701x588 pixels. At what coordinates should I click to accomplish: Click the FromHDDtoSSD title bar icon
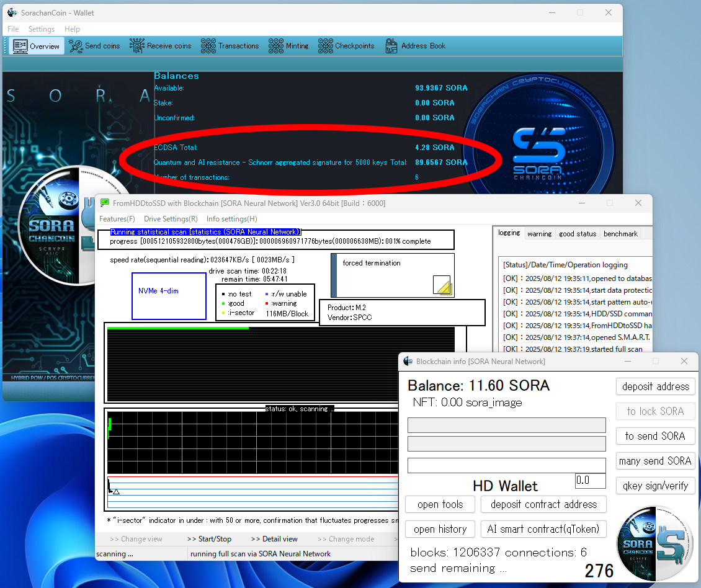[105, 203]
